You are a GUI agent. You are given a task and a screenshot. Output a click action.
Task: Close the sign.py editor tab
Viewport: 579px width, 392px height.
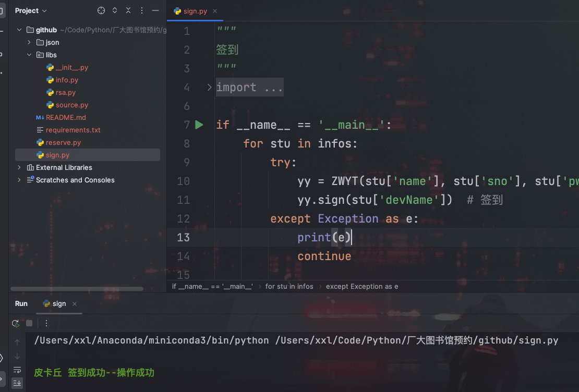coord(215,11)
